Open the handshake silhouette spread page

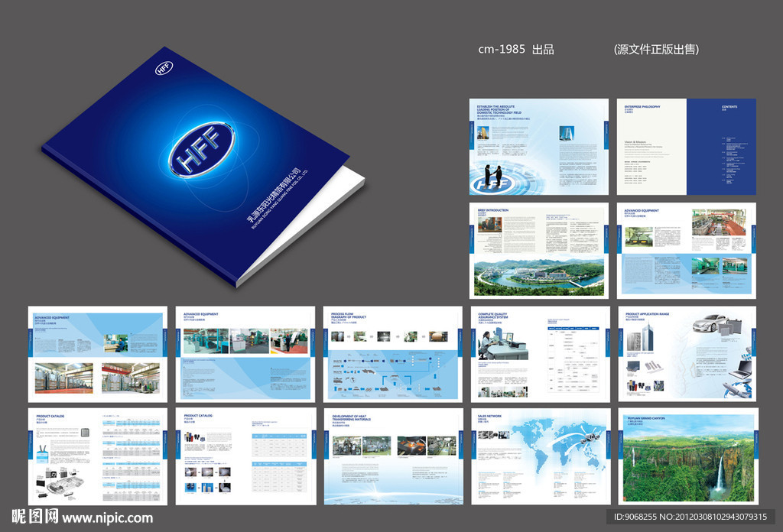tap(539, 147)
